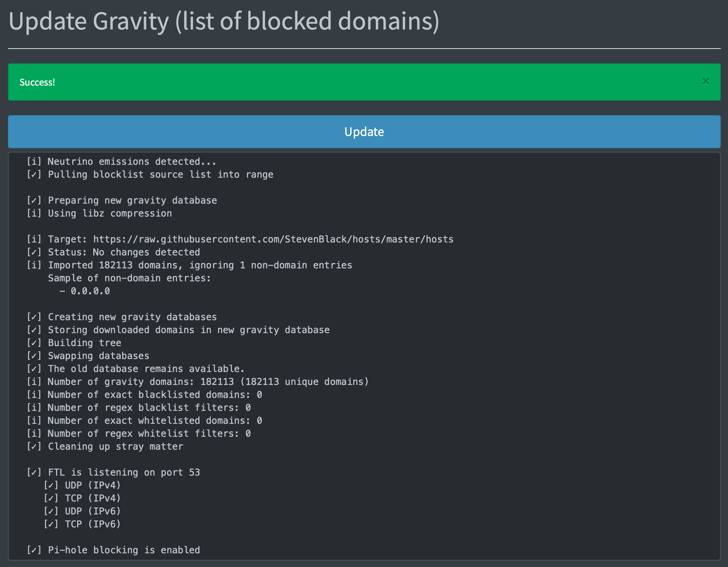
Task: Click the 'UDP (IPv6)' status line
Action: 82,511
